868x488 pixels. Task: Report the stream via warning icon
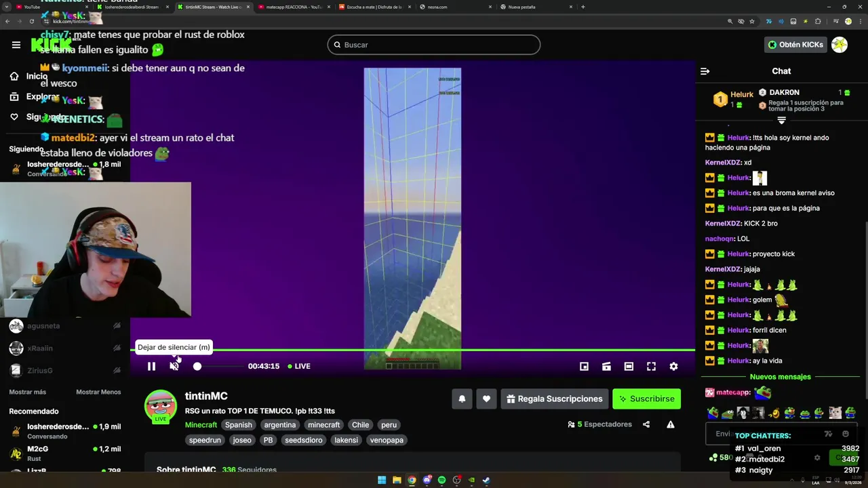671,424
